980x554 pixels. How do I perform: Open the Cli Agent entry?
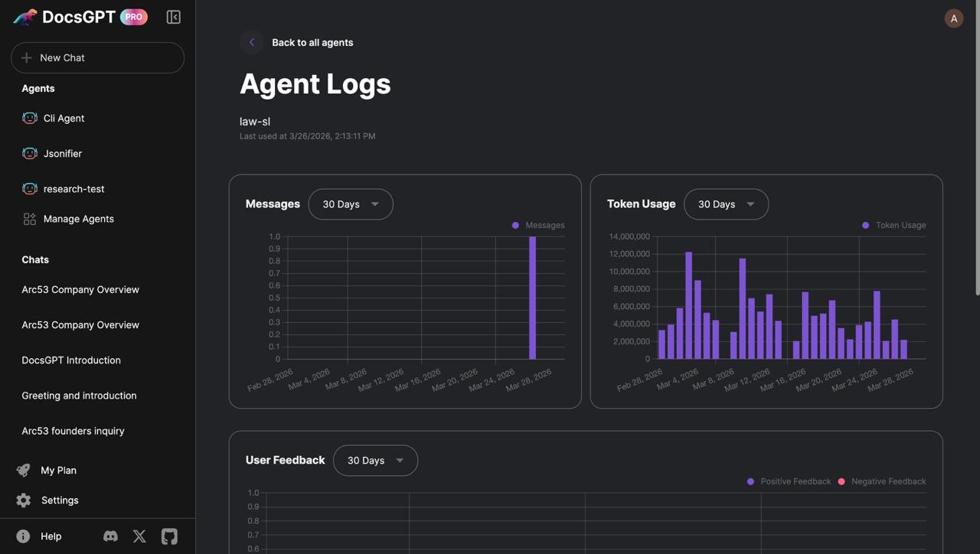click(64, 118)
